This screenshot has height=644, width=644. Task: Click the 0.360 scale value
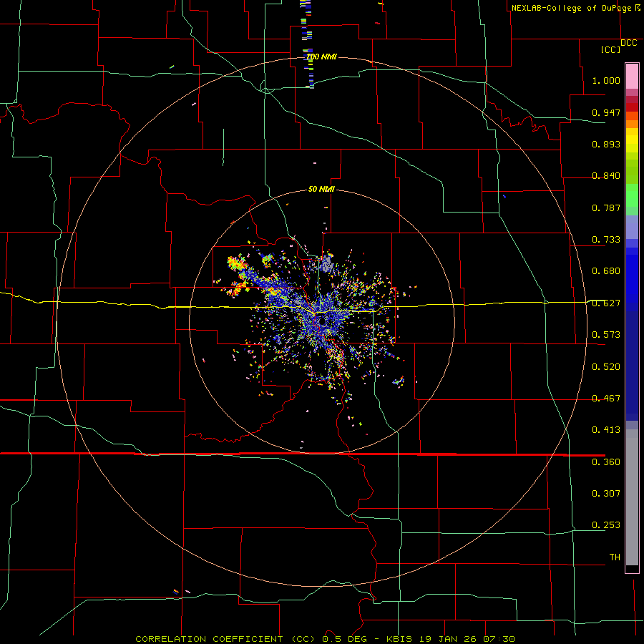coord(606,462)
